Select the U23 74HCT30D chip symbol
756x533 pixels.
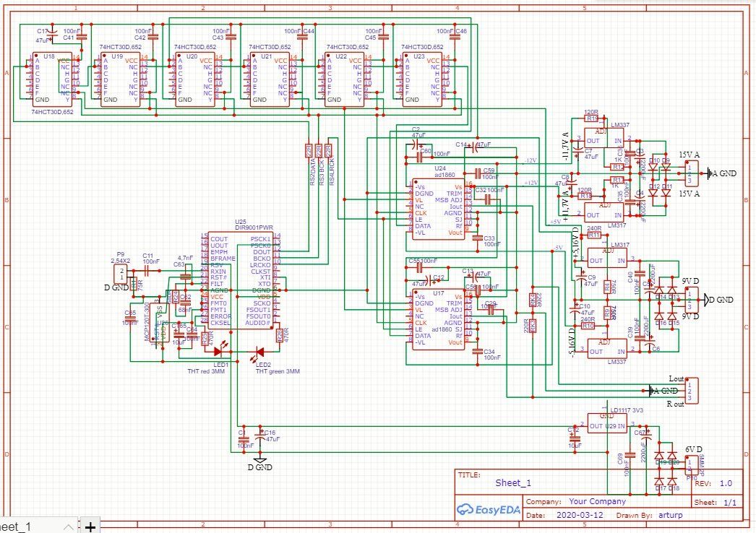click(422, 79)
